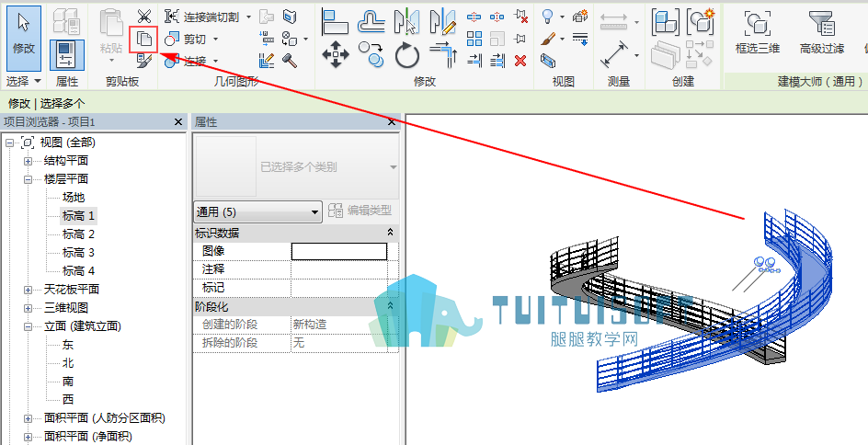Select the Offset tool icon
Screen dimensions: 868x445
coord(371,22)
